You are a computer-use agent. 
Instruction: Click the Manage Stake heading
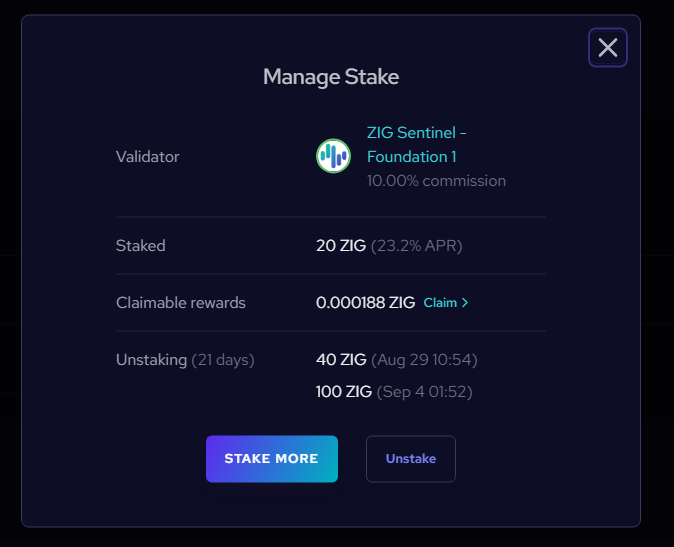[x=331, y=76]
